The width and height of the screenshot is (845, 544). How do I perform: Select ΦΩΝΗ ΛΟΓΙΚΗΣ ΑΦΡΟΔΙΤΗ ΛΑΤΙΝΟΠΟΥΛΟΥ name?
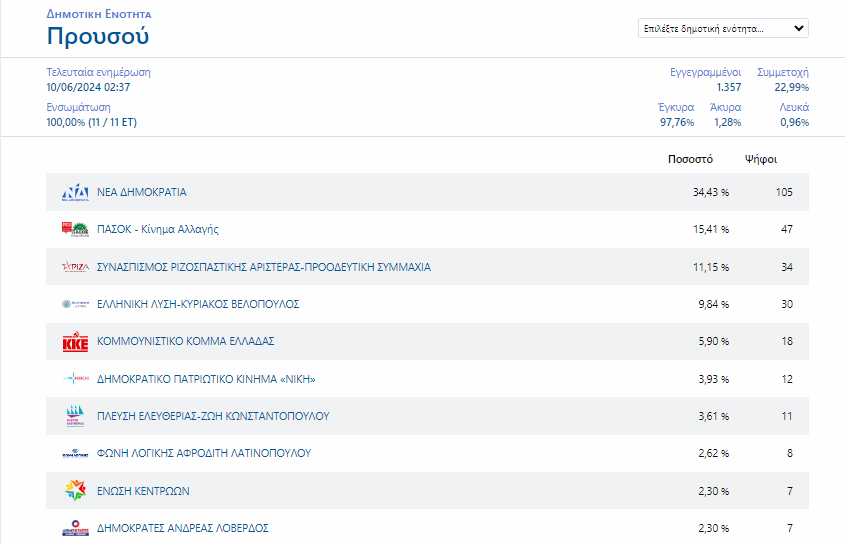click(204, 453)
